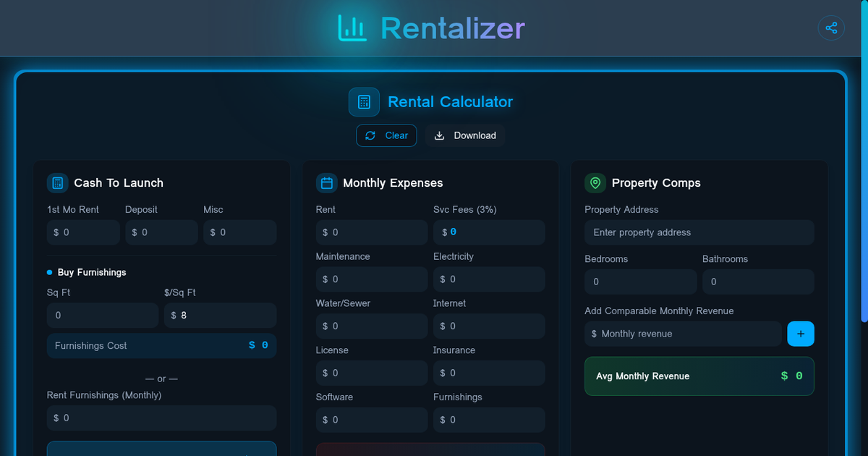Click the Monthly revenue comparable field
The width and height of the screenshot is (868, 456).
tap(683, 334)
